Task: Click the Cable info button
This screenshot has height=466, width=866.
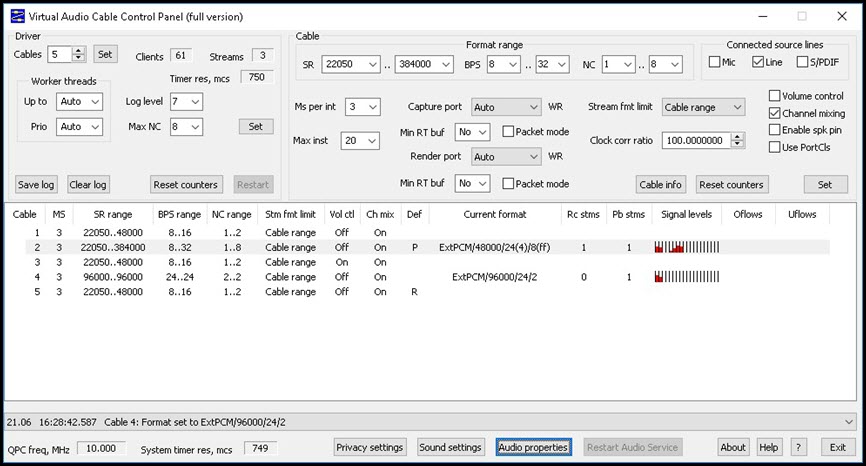Action: click(x=661, y=184)
